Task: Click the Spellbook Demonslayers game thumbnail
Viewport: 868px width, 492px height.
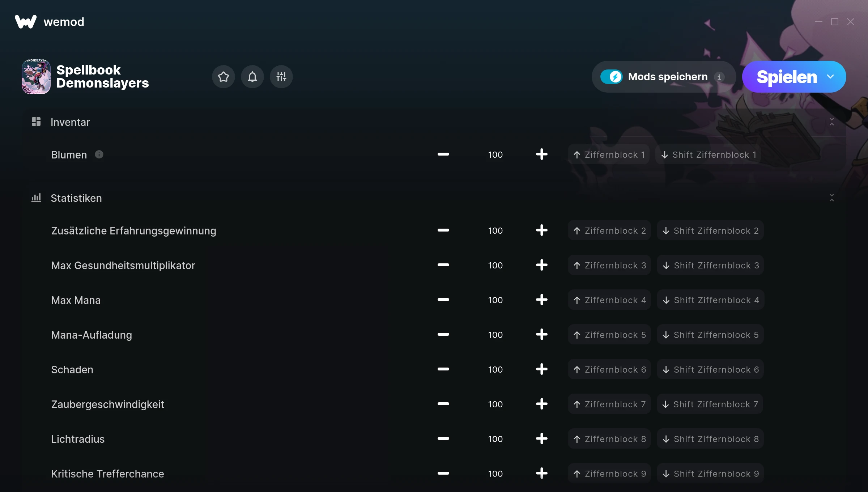Action: [36, 77]
